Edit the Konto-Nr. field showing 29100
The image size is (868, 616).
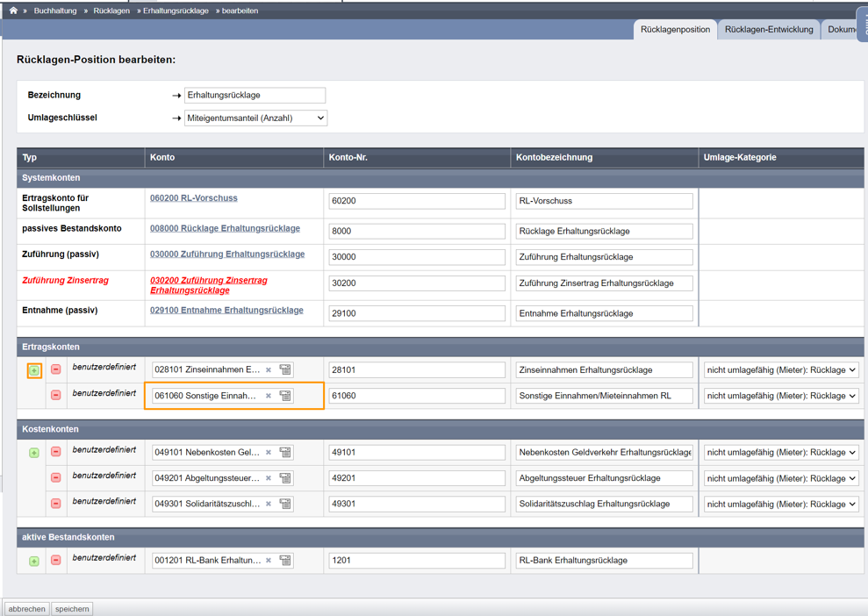tap(417, 313)
